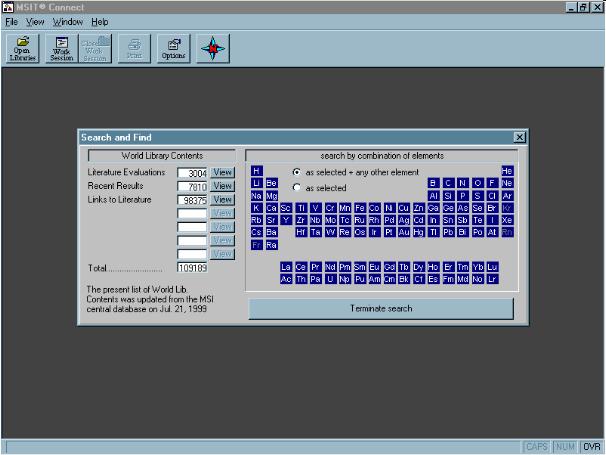Pick the Cr element

(330, 208)
